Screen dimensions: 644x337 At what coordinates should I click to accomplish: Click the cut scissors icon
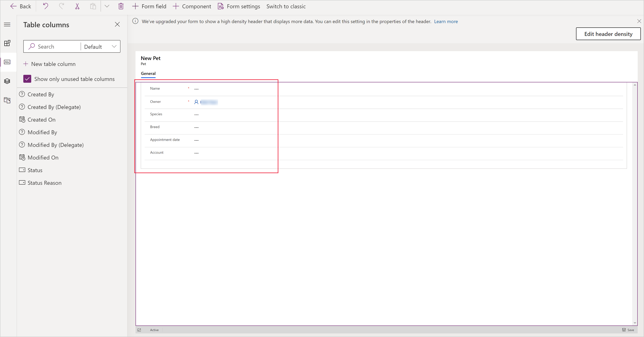click(x=77, y=6)
